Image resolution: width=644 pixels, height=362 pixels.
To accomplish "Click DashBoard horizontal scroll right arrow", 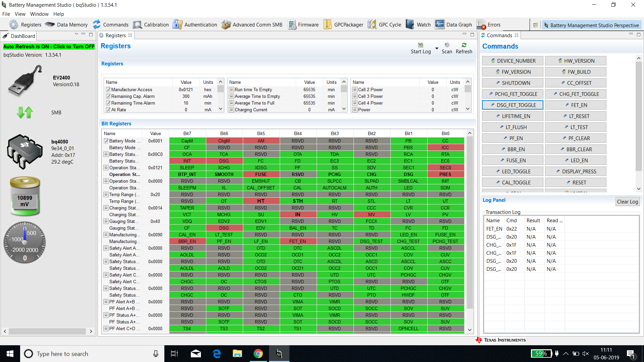I will (91, 331).
